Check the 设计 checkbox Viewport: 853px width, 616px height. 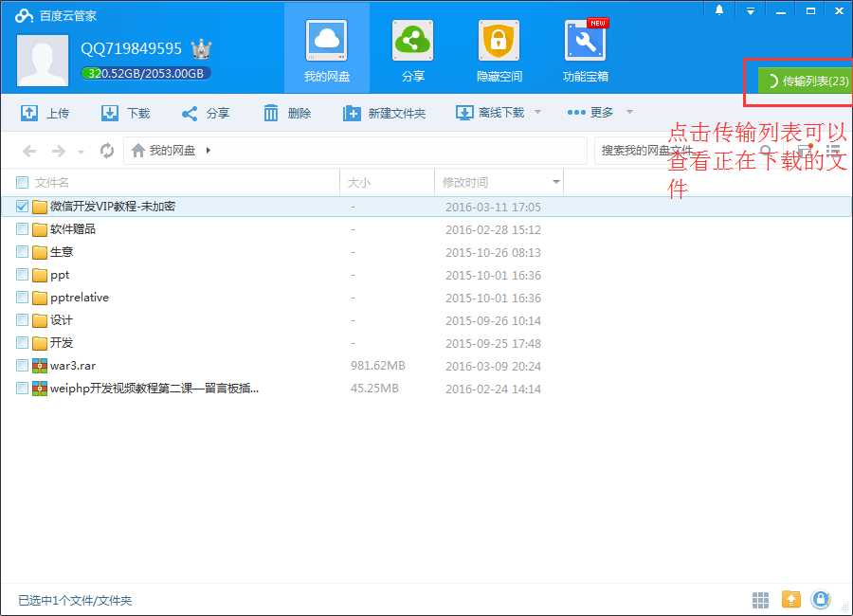[23, 320]
